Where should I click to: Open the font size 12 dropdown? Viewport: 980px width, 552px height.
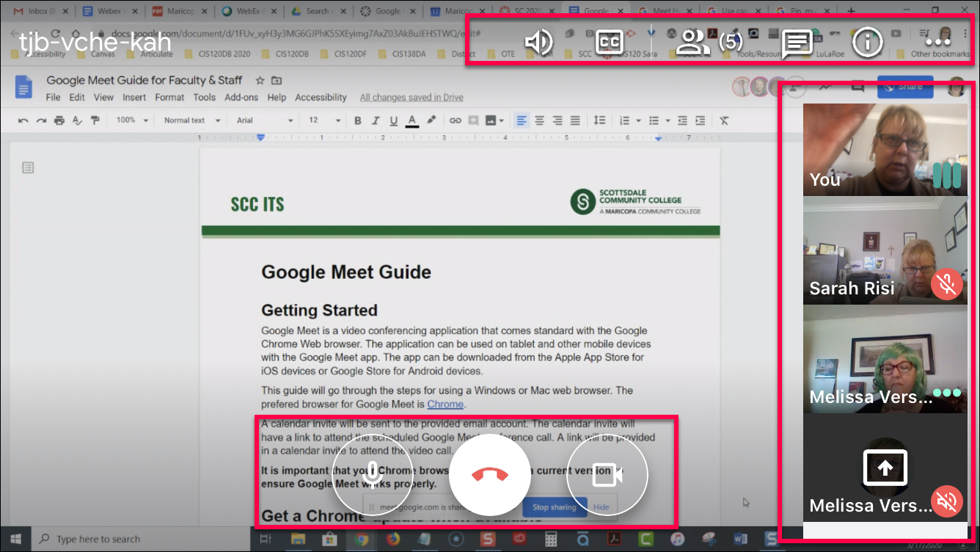(324, 120)
